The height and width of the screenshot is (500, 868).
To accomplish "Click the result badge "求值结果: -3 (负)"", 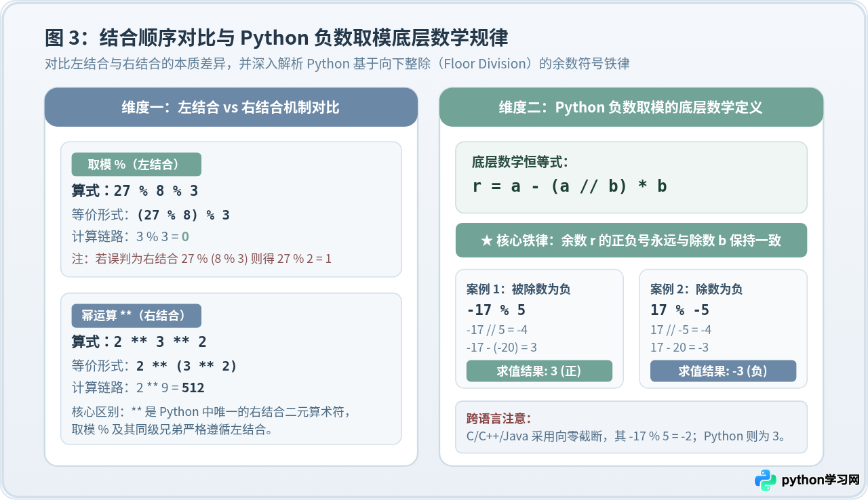I will (x=723, y=371).
